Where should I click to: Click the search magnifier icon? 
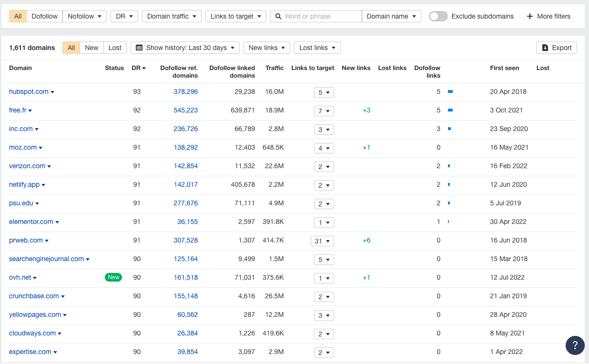tap(278, 16)
